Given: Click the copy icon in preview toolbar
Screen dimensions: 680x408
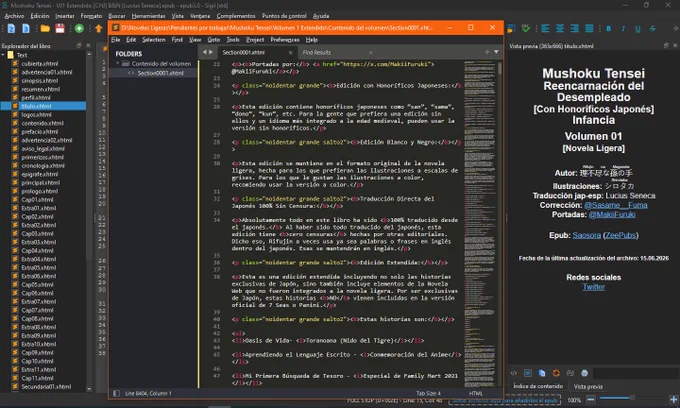Looking at the screenshot, I should tap(542, 373).
